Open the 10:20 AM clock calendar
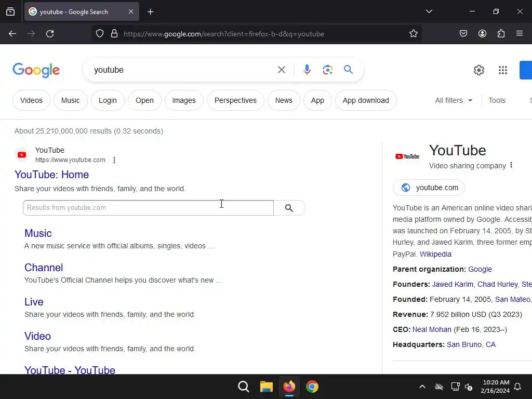Screen dimensions: 532x399 coord(495,387)
